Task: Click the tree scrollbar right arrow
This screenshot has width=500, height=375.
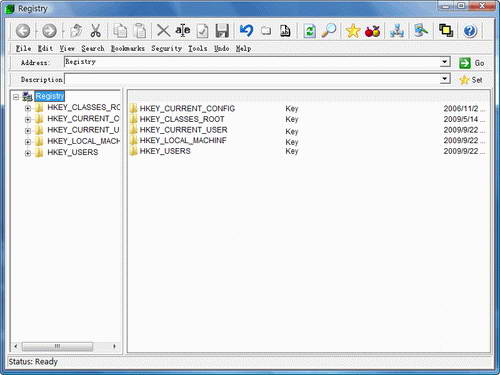Action: 114,347
